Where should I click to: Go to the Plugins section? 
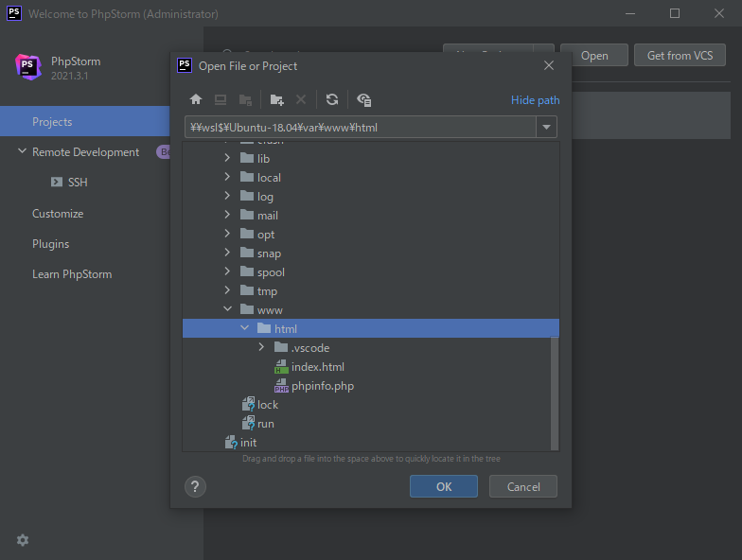pyautogui.click(x=51, y=244)
